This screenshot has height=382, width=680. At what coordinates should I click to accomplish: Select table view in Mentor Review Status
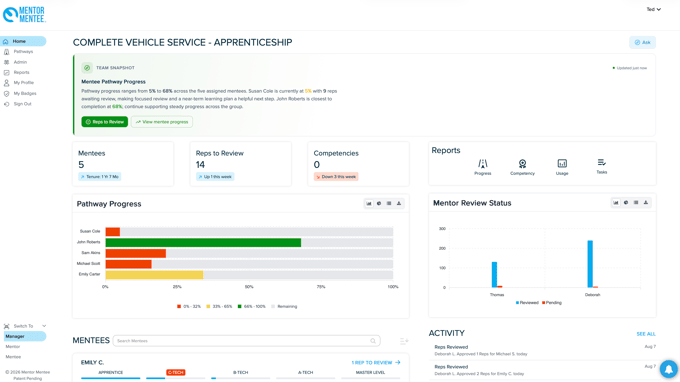pos(636,202)
